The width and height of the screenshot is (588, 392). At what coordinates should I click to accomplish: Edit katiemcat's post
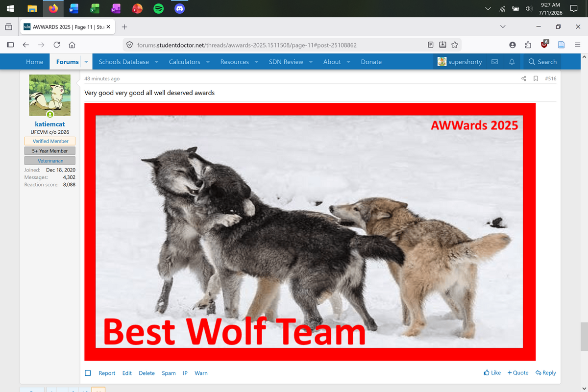click(127, 373)
